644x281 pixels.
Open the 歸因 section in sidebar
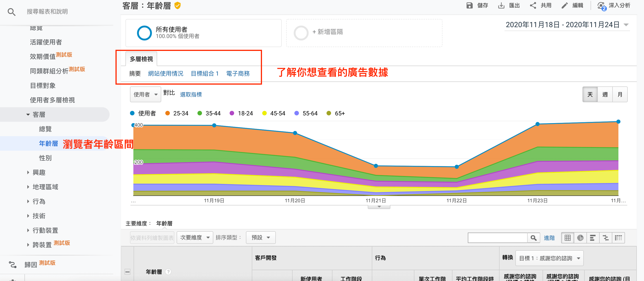(31, 264)
